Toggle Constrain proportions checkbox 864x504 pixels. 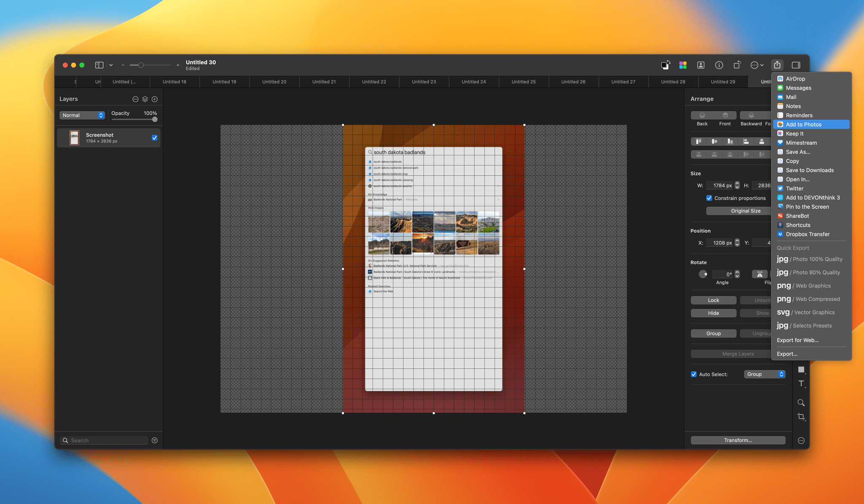[709, 198]
